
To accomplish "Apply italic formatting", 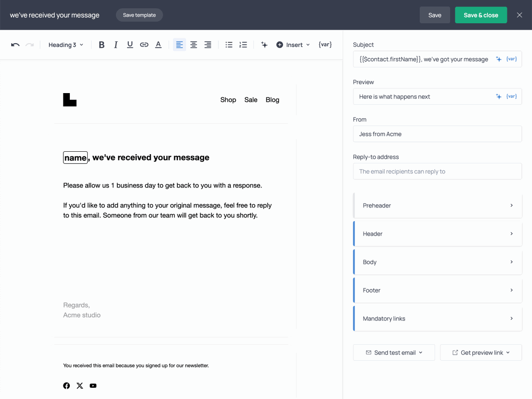I will tap(116, 44).
